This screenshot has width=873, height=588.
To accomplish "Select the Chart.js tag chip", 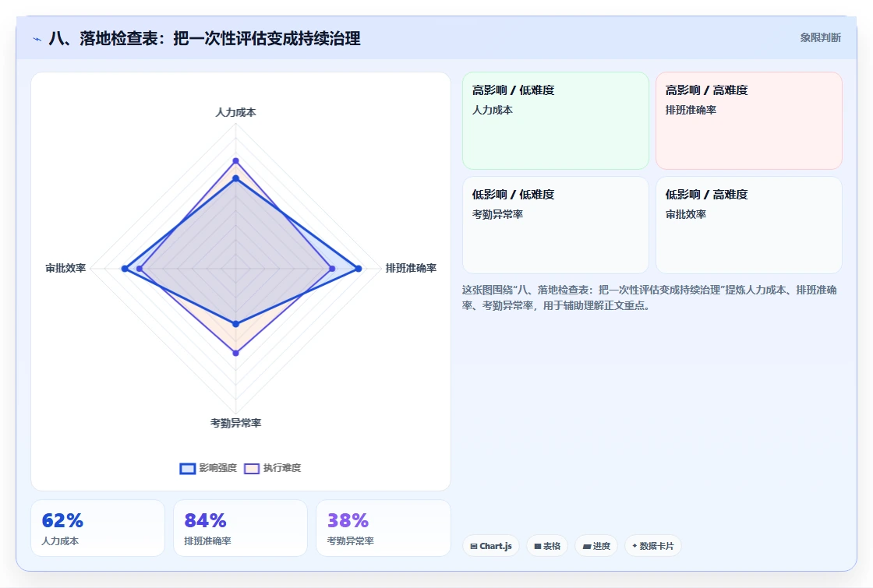I will click(x=491, y=546).
